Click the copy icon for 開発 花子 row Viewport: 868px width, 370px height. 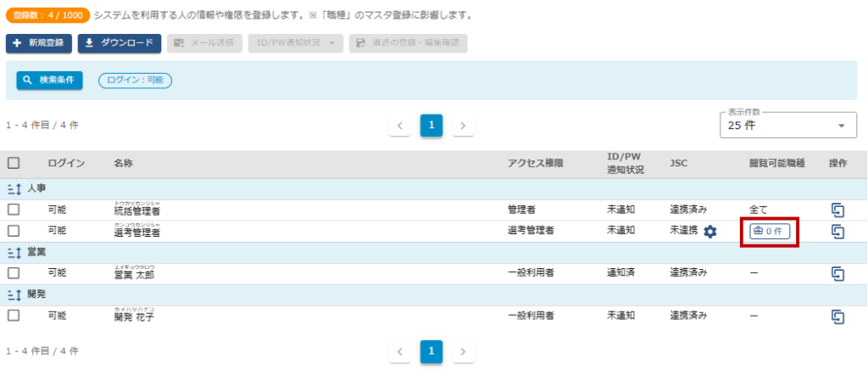click(837, 316)
